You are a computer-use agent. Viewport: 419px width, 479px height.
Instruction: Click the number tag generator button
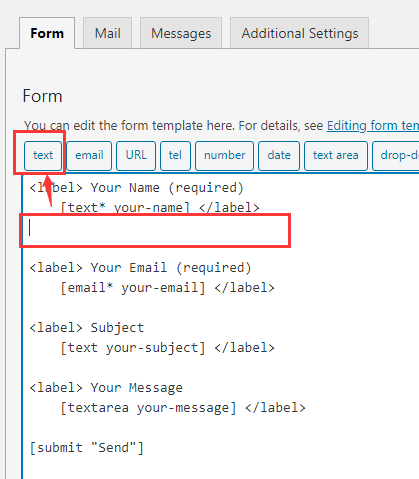tap(224, 155)
